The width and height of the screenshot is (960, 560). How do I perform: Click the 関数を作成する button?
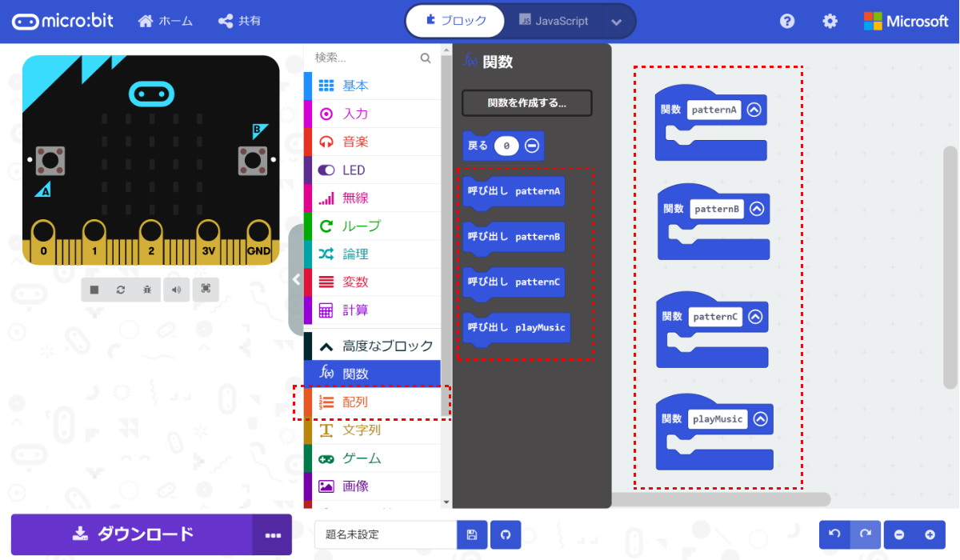click(526, 102)
